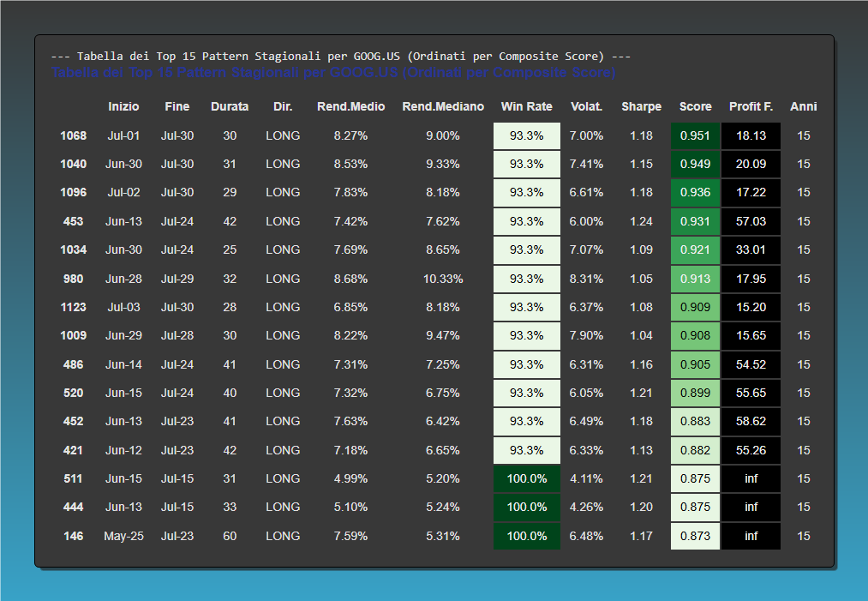Image resolution: width=868 pixels, height=601 pixels.
Task: Select row index 421
Action: point(73,450)
